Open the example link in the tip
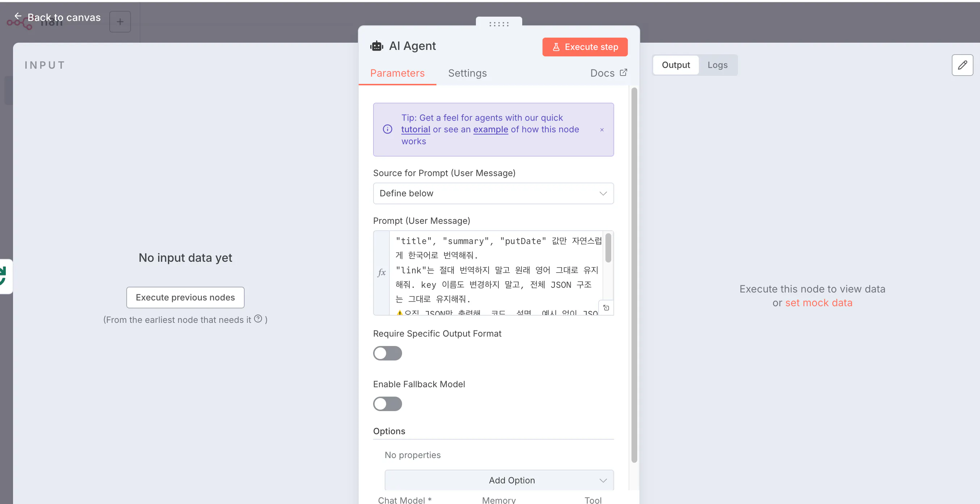Image resolution: width=980 pixels, height=504 pixels. [490, 129]
